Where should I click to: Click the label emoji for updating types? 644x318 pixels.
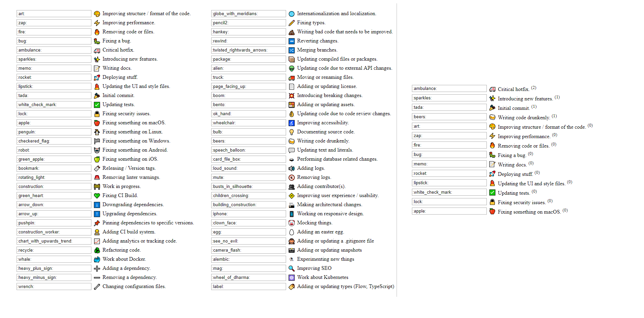coord(291,287)
